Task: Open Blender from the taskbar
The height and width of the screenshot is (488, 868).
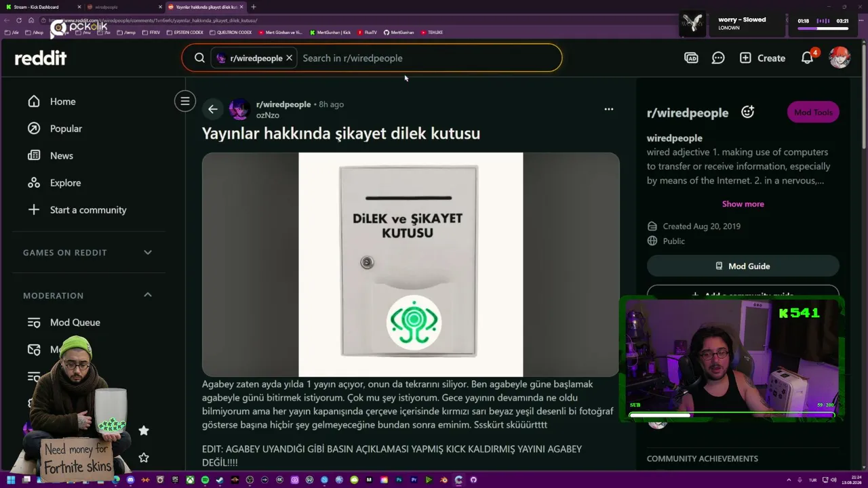Action: [x=443, y=480]
